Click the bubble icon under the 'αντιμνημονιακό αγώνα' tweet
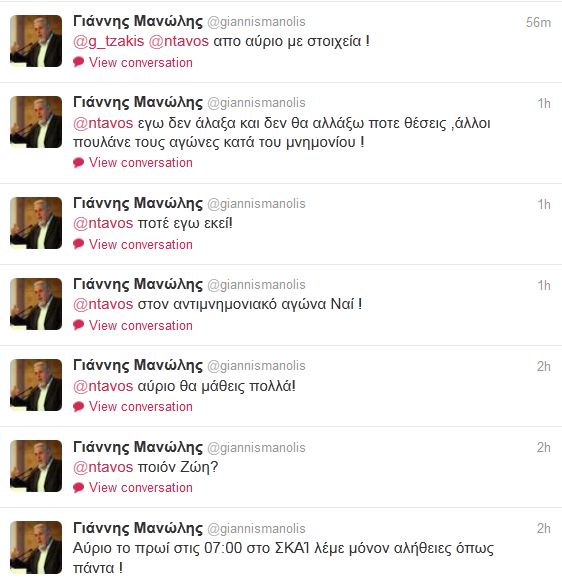The width and height of the screenshot is (562, 583). click(x=78, y=325)
